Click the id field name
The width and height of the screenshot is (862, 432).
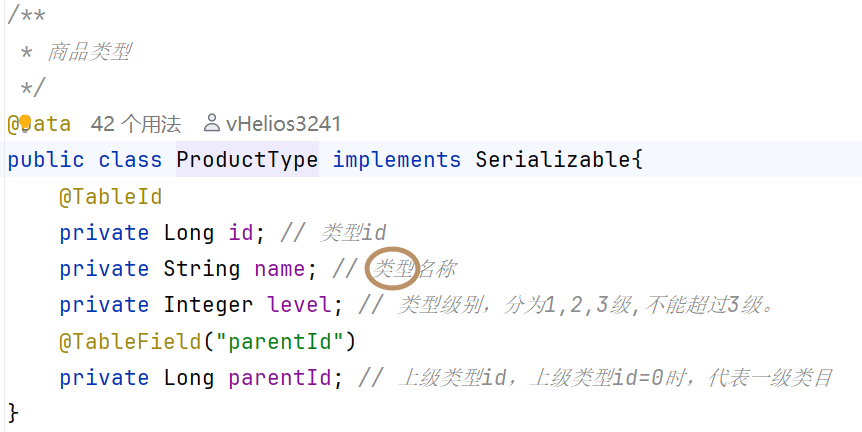pos(241,233)
